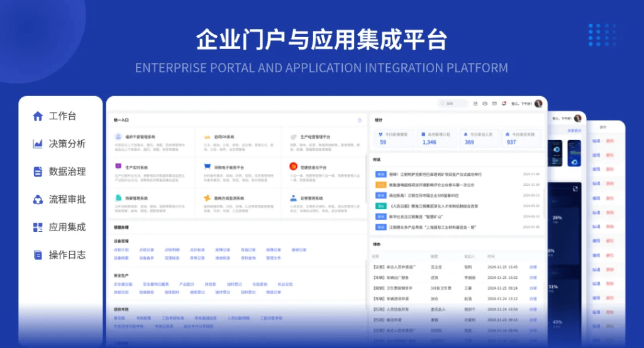Switch to 应用集成 menu item

[x=67, y=227]
